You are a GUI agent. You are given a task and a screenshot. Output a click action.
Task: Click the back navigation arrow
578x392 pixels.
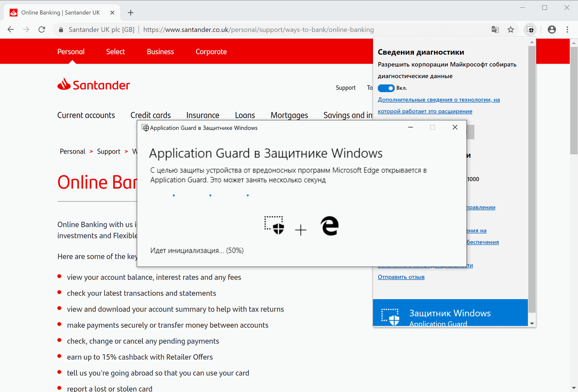point(10,29)
